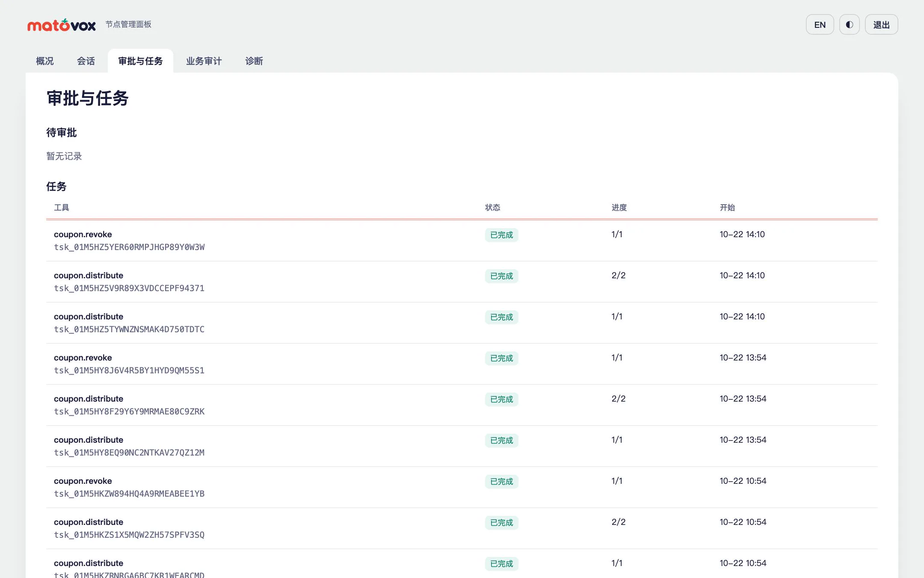Click the 任务 section heading
The width and height of the screenshot is (924, 578).
click(56, 187)
